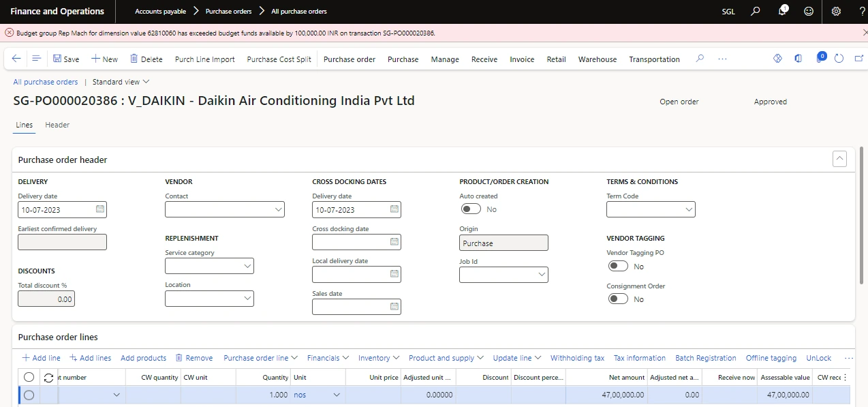The width and height of the screenshot is (868, 407).
Task: Open grid column options menu
Action: [x=845, y=377]
